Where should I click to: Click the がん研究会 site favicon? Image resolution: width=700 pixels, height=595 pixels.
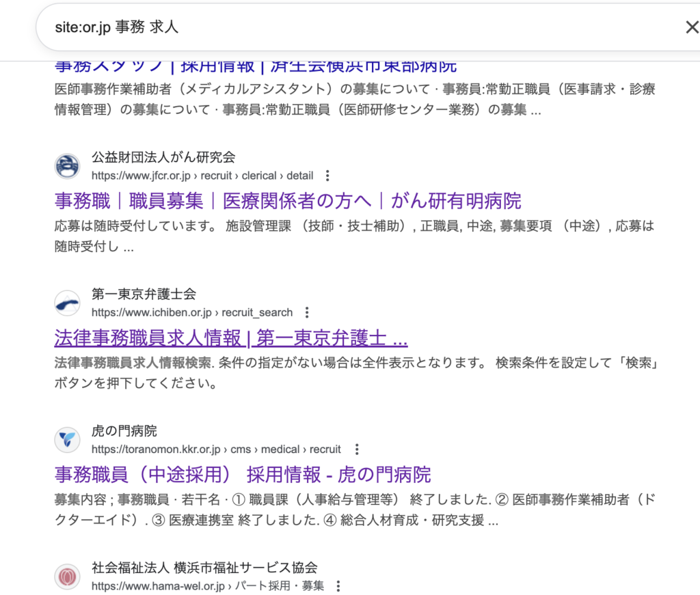(67, 167)
